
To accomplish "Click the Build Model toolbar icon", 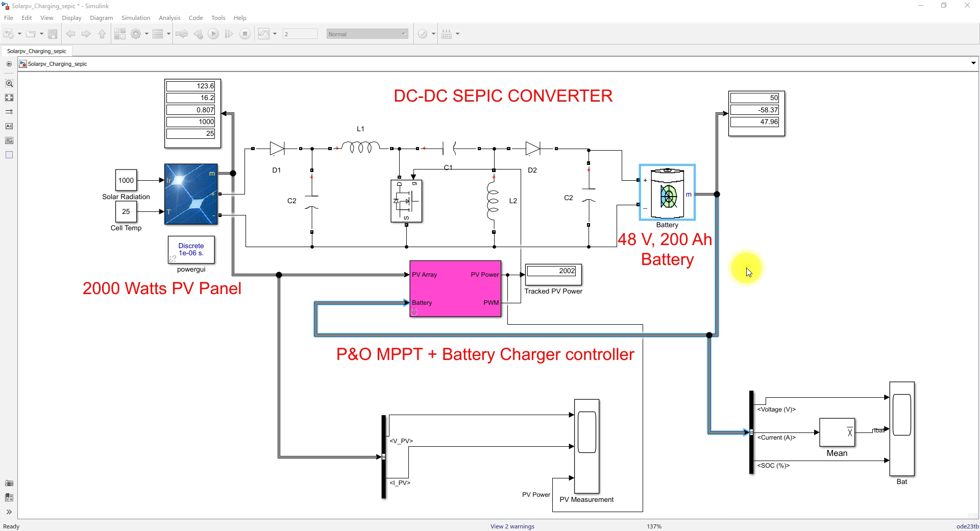I will coord(447,34).
